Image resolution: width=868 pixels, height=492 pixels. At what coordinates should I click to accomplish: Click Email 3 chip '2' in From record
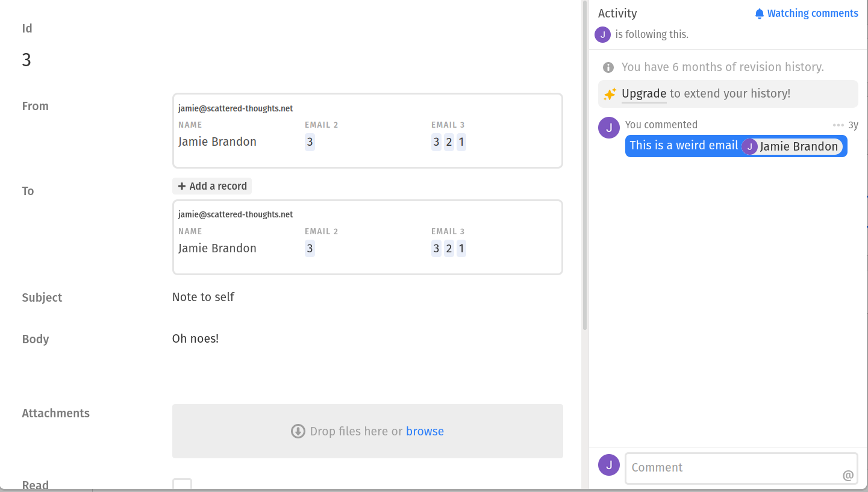point(449,142)
